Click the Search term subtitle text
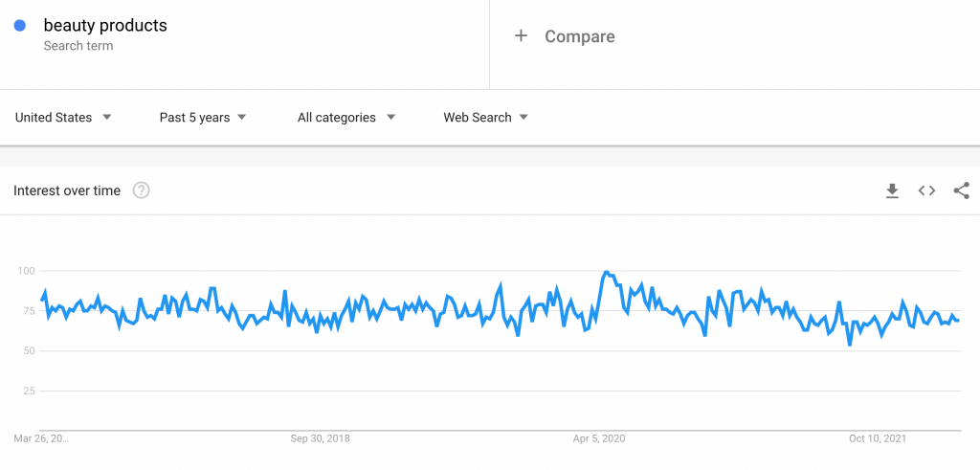This screenshot has height=470, width=980. point(78,46)
